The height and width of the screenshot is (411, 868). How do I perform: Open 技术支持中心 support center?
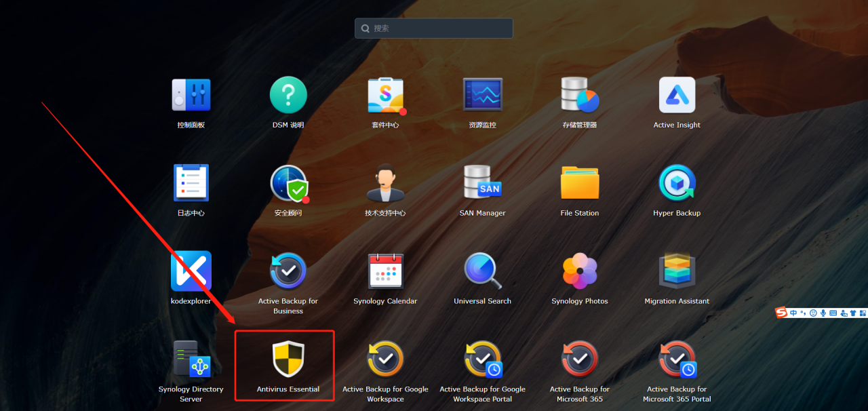click(x=385, y=182)
